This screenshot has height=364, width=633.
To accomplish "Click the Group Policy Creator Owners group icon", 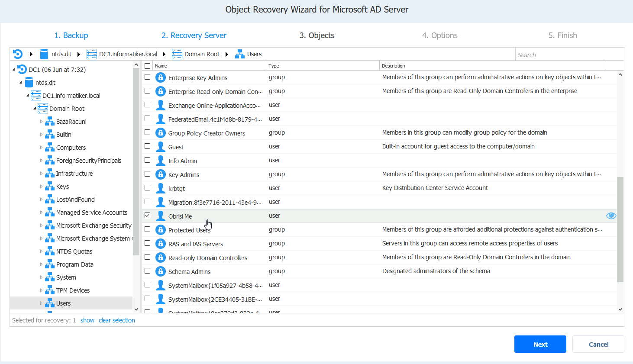I will (161, 133).
